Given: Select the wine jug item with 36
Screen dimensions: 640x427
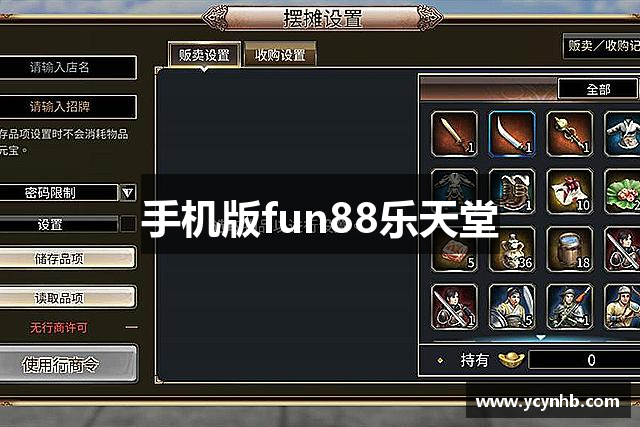Looking at the screenshot, I should (512, 249).
